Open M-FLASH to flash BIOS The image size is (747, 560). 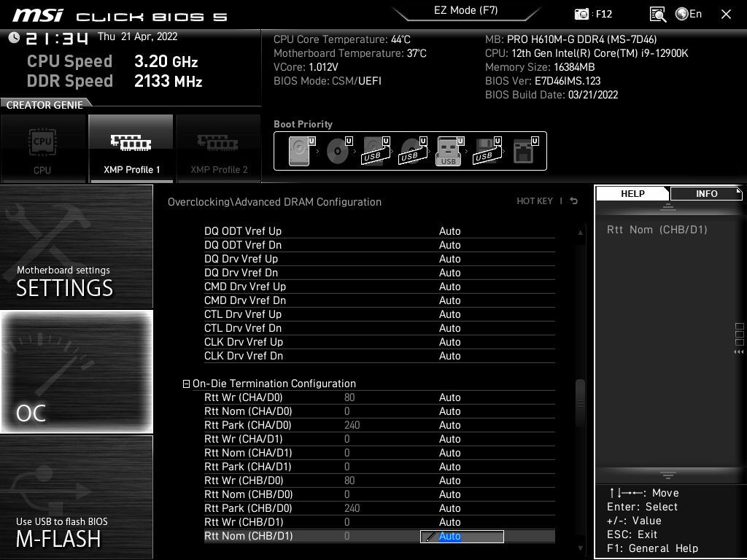pyautogui.click(x=77, y=497)
